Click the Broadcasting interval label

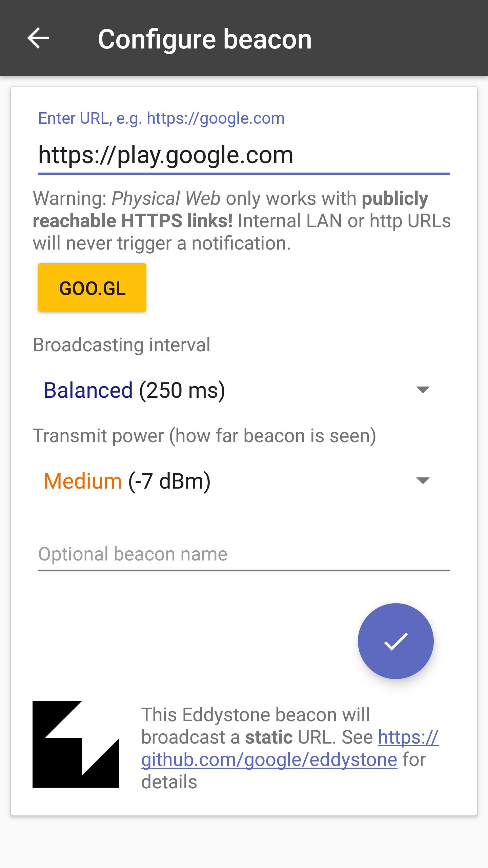(x=121, y=344)
